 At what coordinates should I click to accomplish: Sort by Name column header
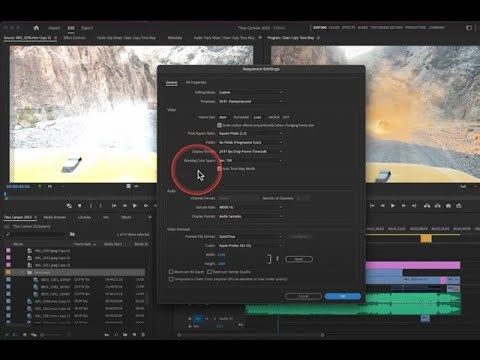point(18,244)
